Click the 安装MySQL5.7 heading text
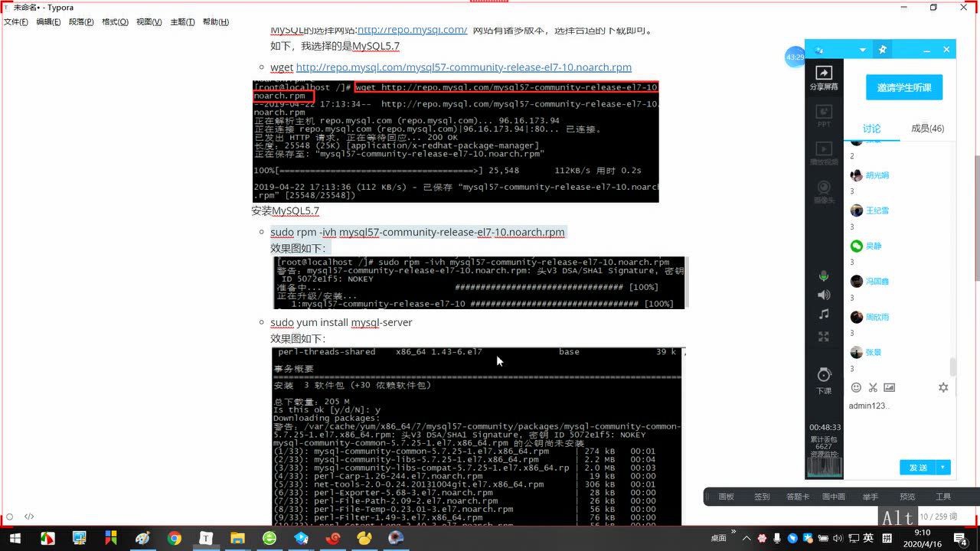This screenshot has height=551, width=980. [285, 210]
